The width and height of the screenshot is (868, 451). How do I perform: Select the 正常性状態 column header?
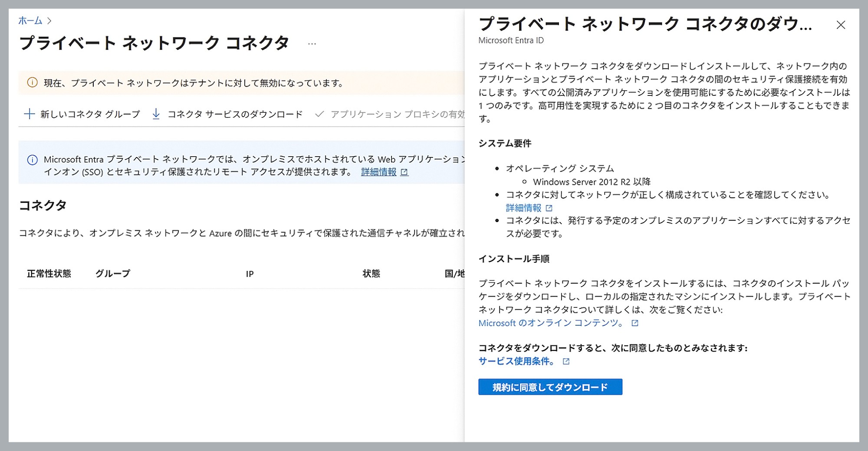coord(49,274)
